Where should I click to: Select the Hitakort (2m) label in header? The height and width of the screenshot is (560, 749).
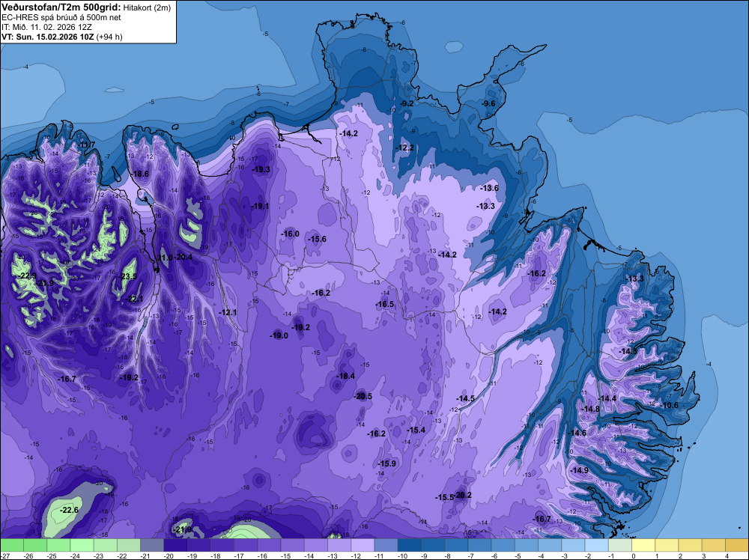click(147, 7)
